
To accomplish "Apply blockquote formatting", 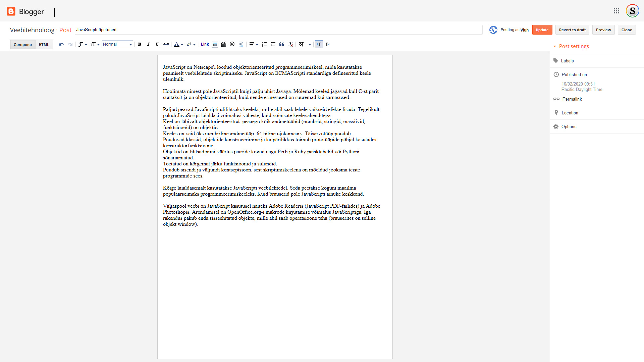I will (x=282, y=44).
